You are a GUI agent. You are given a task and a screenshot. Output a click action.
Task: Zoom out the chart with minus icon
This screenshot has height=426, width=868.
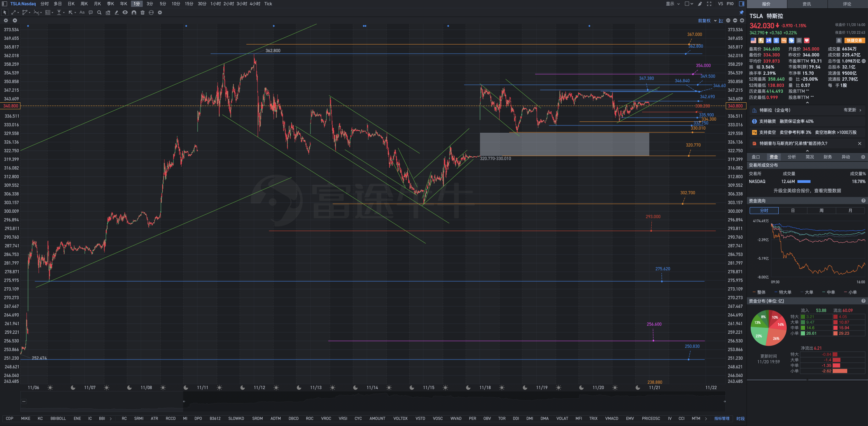coord(735,21)
